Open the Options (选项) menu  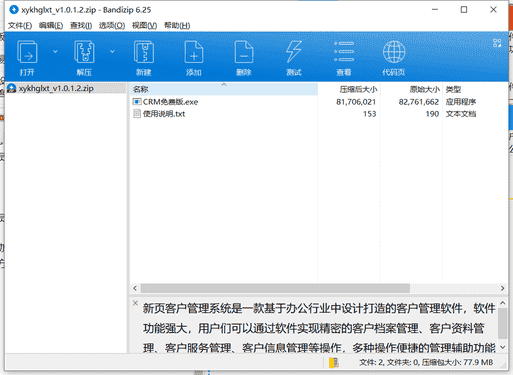point(112,25)
